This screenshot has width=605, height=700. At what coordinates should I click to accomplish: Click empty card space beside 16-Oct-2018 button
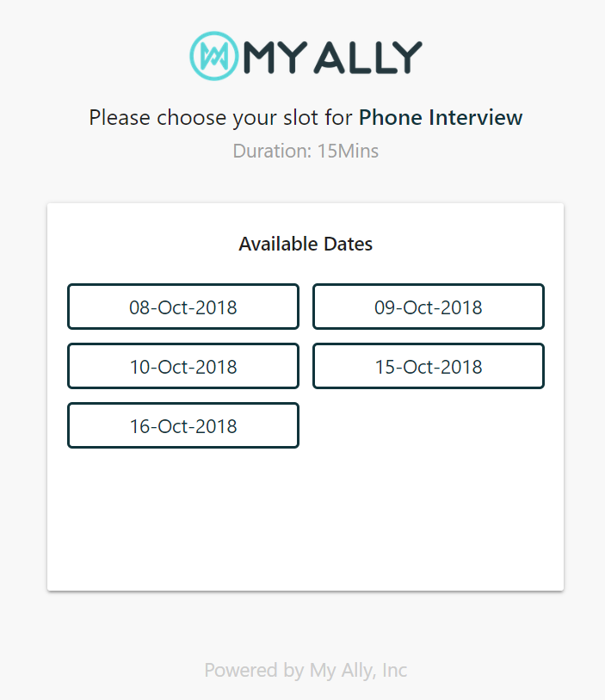tap(428, 426)
